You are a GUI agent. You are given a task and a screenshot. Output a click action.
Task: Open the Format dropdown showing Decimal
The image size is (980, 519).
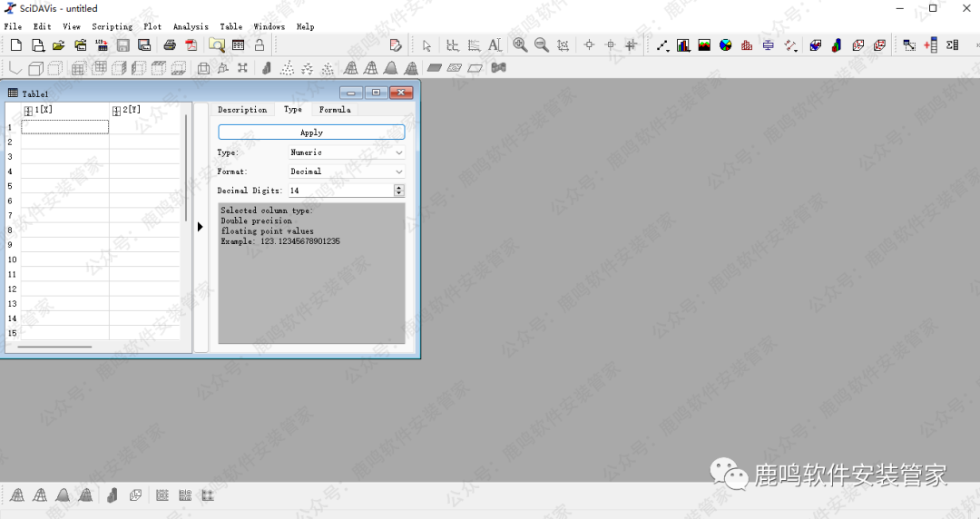(x=347, y=171)
